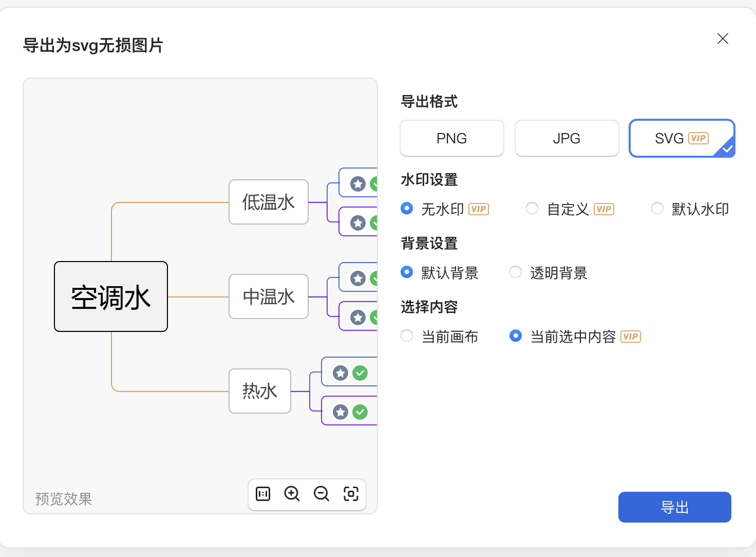Click the 导出格式 section heading
The width and height of the screenshot is (756, 557).
coord(429,102)
